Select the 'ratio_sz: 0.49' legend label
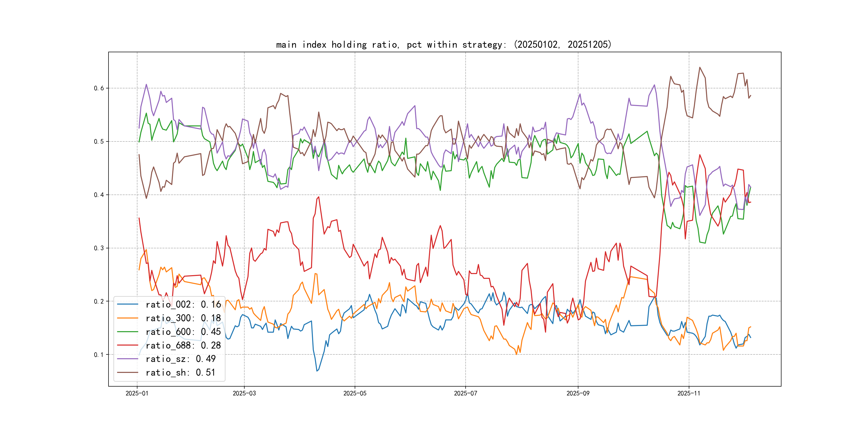This screenshot has width=868, height=434. (180, 359)
